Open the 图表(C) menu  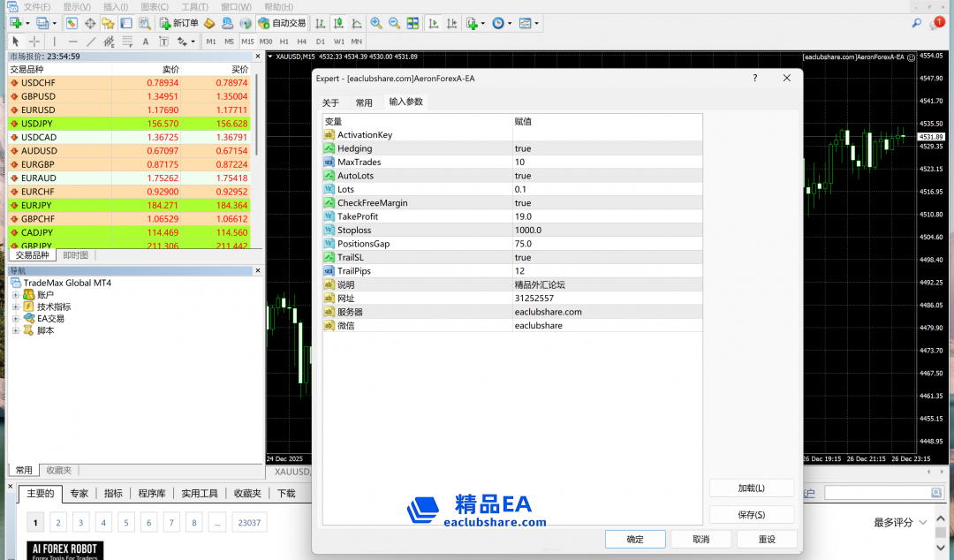click(155, 6)
